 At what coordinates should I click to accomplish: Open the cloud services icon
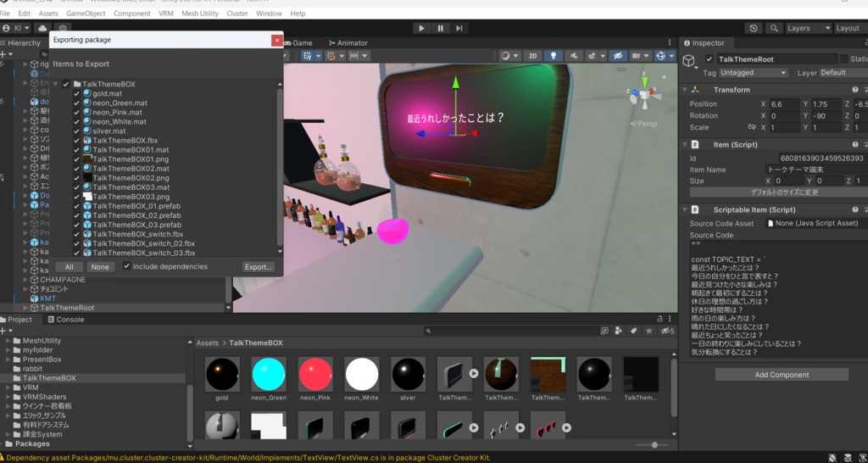[42, 28]
